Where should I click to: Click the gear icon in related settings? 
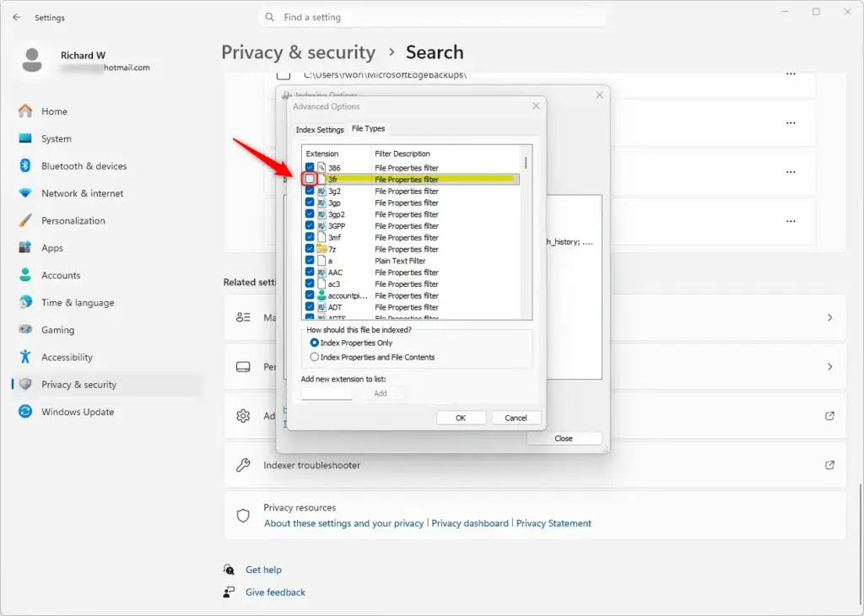(243, 416)
